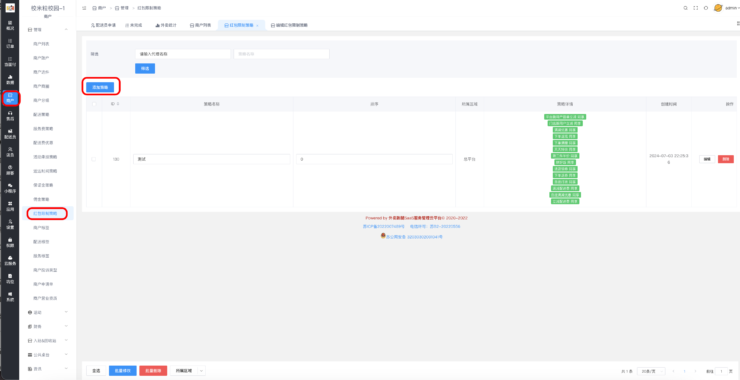Switch to the 编辑红包限制策略 tab
This screenshot has width=740, height=380.
[289, 25]
